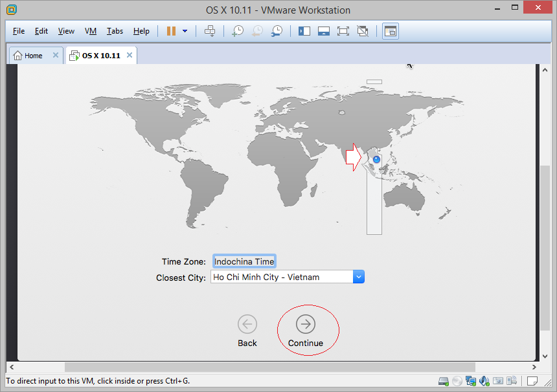This screenshot has width=557, height=392.
Task: Toggle the library sidebar view icon
Action: (x=304, y=31)
